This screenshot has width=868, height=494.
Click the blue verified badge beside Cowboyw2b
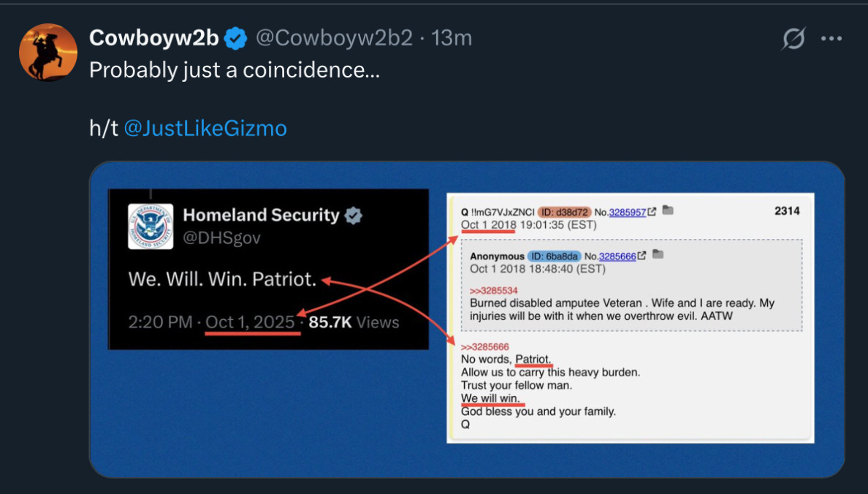coord(235,39)
